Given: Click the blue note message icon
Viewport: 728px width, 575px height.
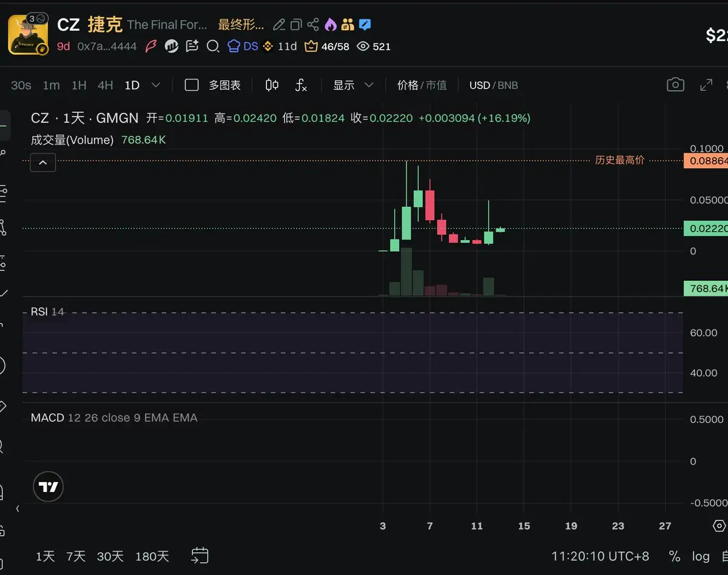Looking at the screenshot, I should [x=365, y=25].
